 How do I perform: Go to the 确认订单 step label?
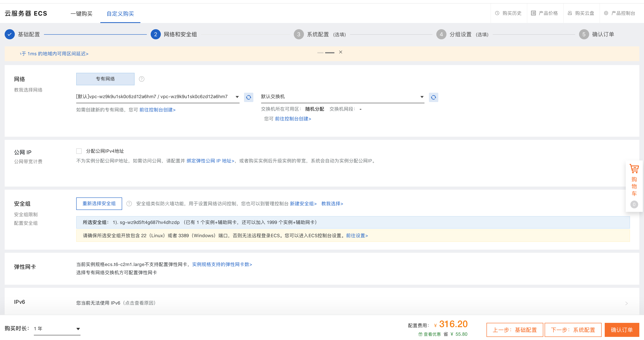603,34
